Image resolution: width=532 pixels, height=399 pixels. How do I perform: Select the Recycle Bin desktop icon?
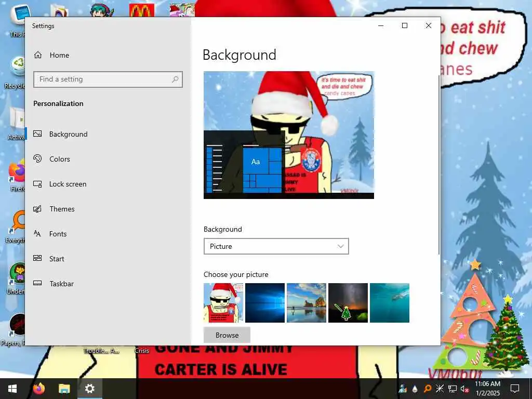[x=15, y=72]
